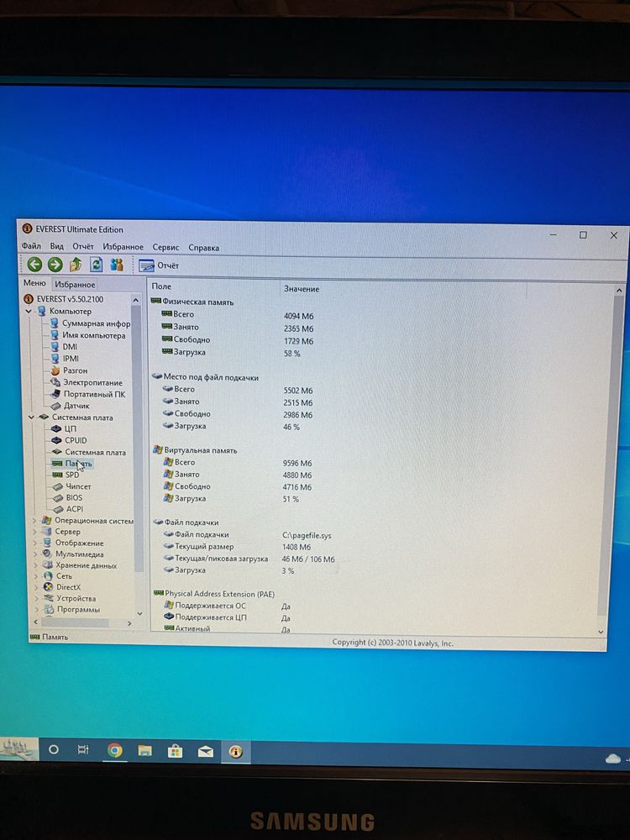
Task: Click the green Back arrow toolbar icon
Action: click(x=34, y=264)
